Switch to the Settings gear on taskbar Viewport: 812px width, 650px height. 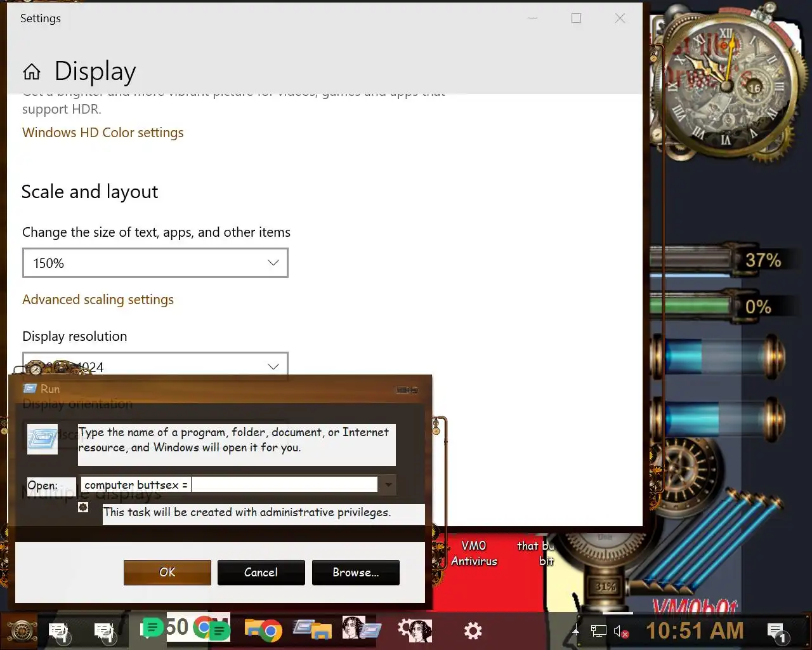click(473, 630)
